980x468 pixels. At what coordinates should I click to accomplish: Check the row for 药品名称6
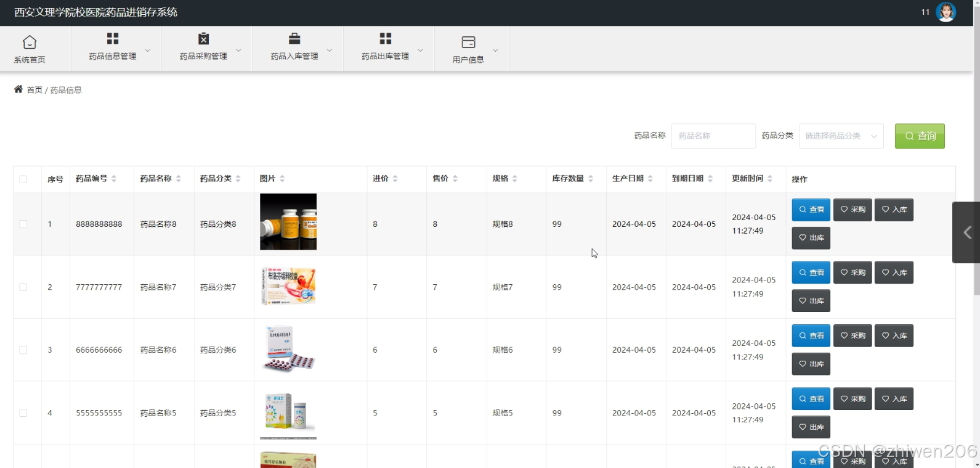(x=23, y=350)
